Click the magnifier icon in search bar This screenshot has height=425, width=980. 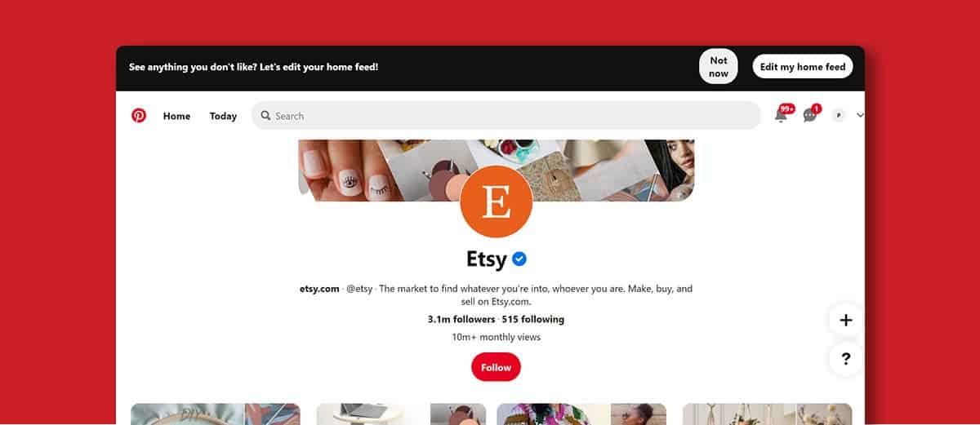click(265, 116)
